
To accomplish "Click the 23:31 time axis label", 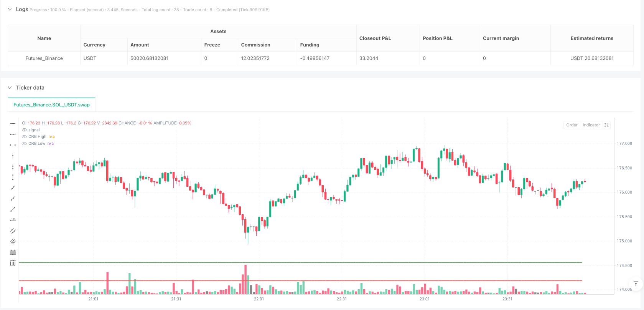I will pyautogui.click(x=507, y=299).
